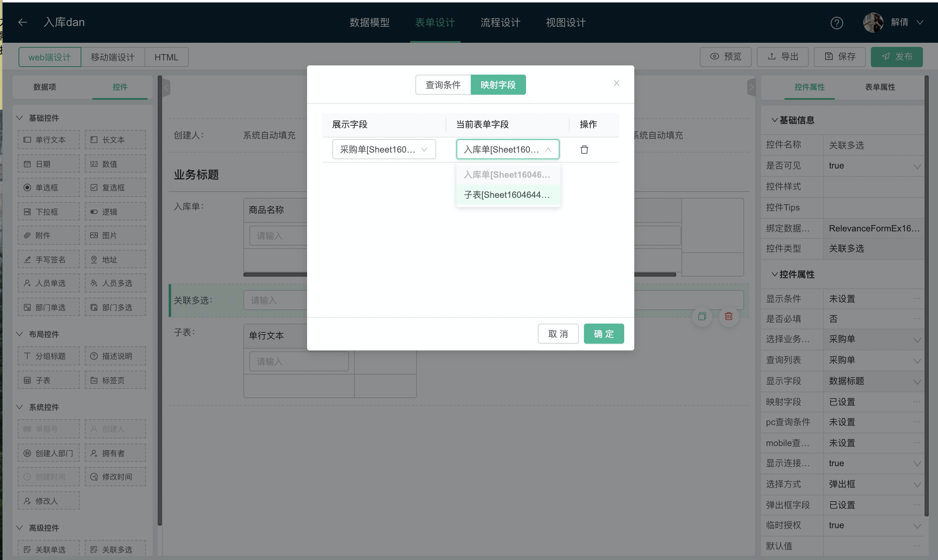938x560 pixels.
Task: Open 选择业务 采购单 dropdown
Action: tap(873, 339)
